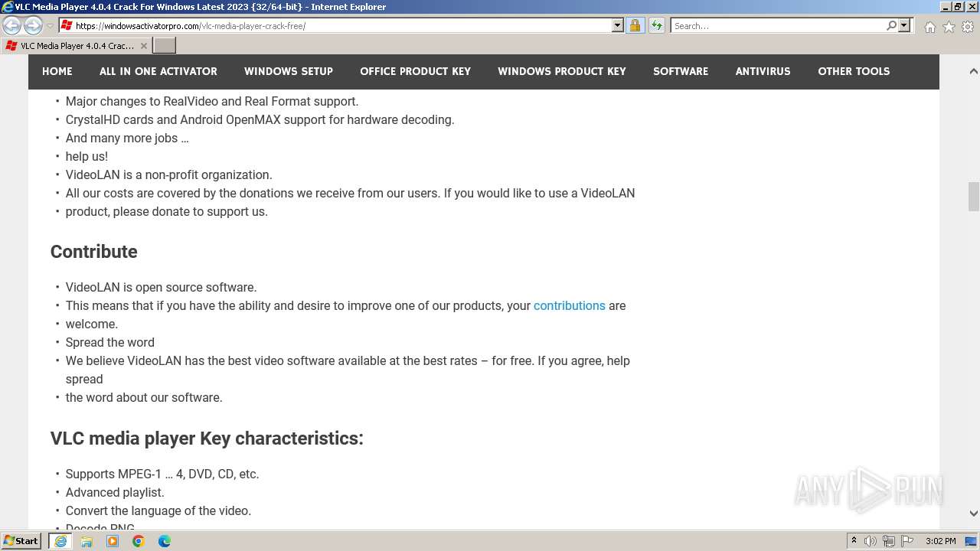This screenshot has width=980, height=551.
Task: Click the site favicon in the address bar
Action: (67, 25)
